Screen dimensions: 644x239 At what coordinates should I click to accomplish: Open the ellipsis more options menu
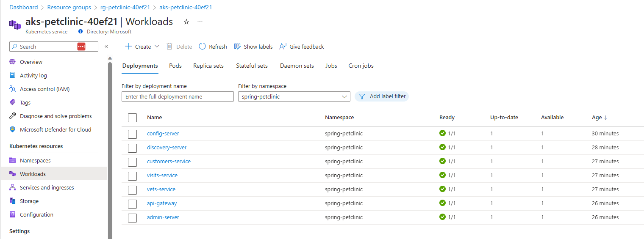tap(200, 22)
